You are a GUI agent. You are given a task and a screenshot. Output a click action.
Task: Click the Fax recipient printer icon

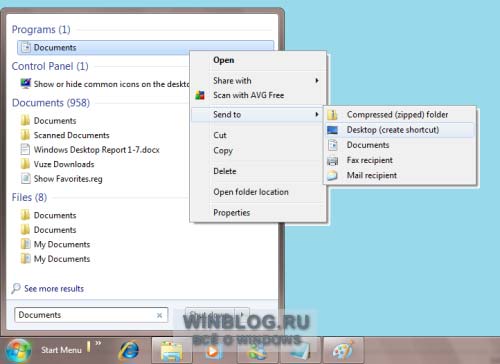pyautogui.click(x=333, y=161)
